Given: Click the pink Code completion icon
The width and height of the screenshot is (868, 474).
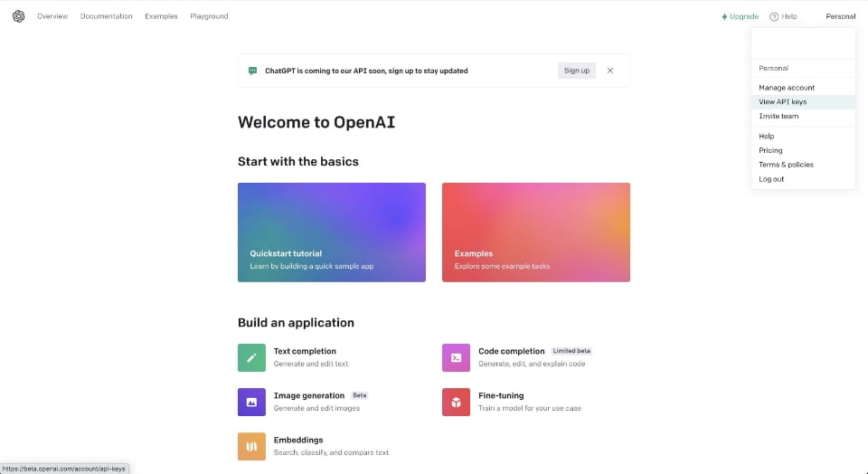Looking at the screenshot, I should tap(456, 357).
